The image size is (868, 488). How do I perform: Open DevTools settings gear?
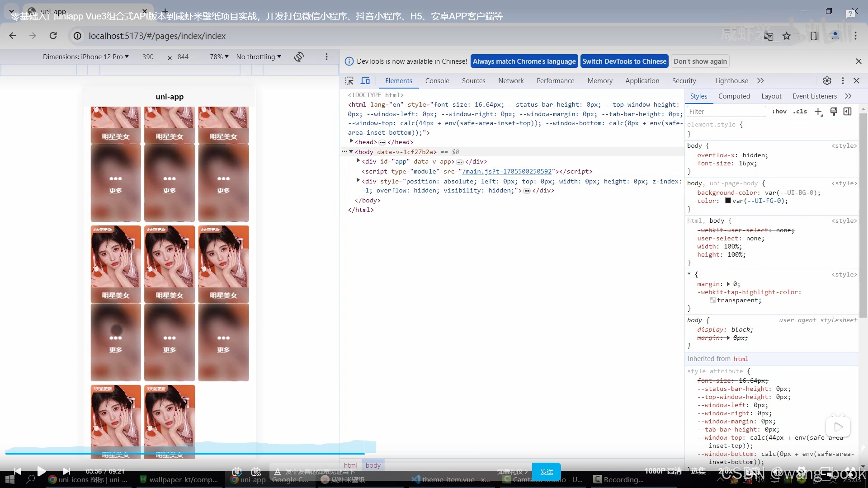click(827, 80)
